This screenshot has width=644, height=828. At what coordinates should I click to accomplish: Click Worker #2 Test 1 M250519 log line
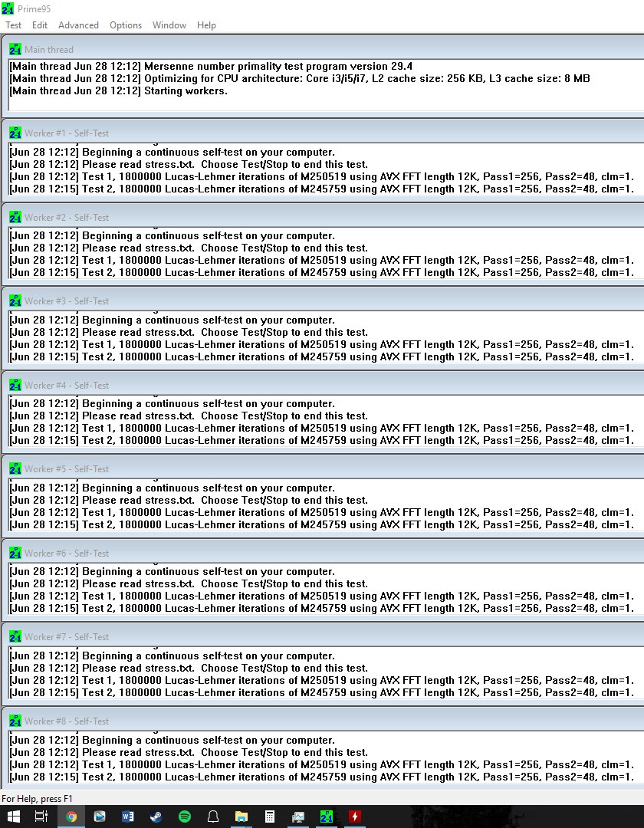coord(321,261)
